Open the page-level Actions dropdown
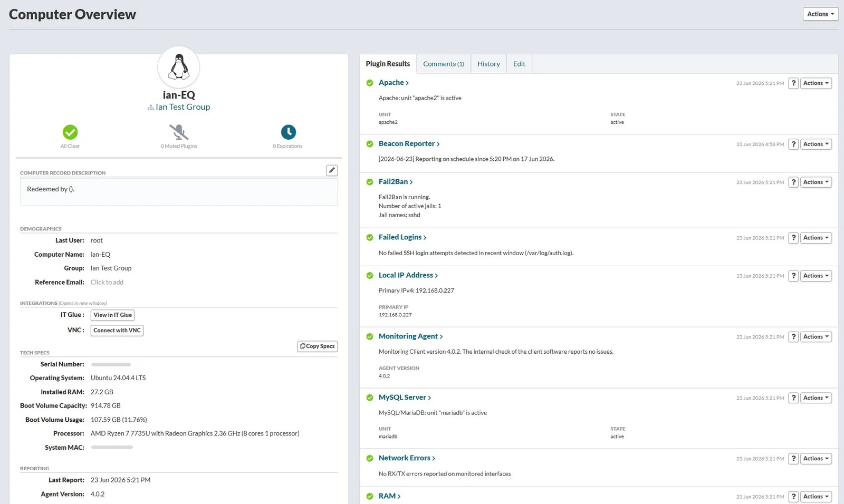This screenshot has height=504, width=844. [x=820, y=14]
